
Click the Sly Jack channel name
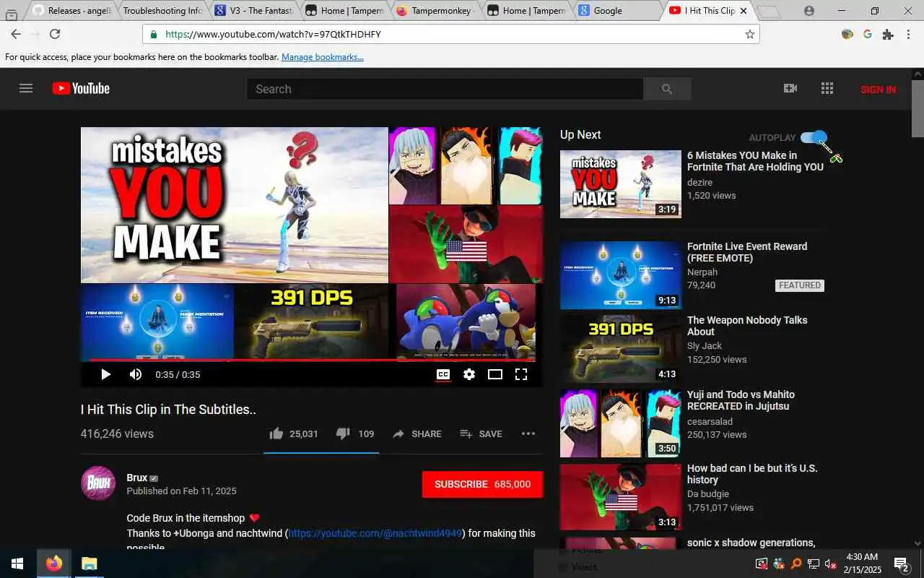pyautogui.click(x=705, y=345)
